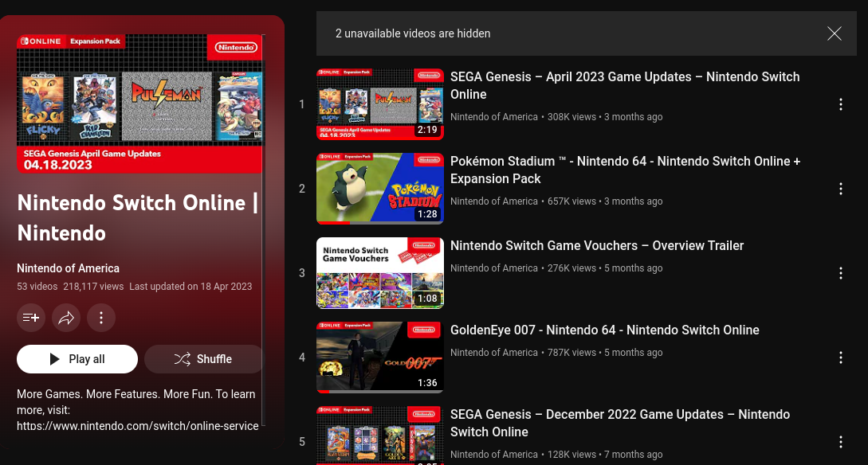Image resolution: width=868 pixels, height=465 pixels.
Task: Click the '218,117 views' text
Action: point(93,287)
